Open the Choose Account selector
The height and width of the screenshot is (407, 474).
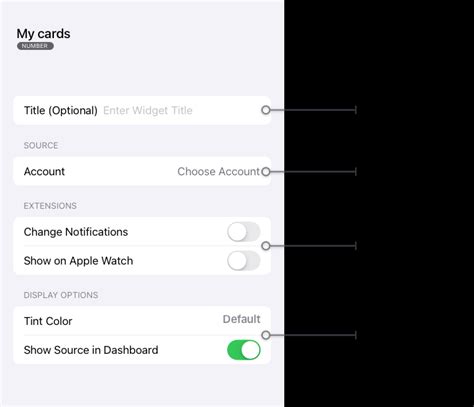coord(218,171)
